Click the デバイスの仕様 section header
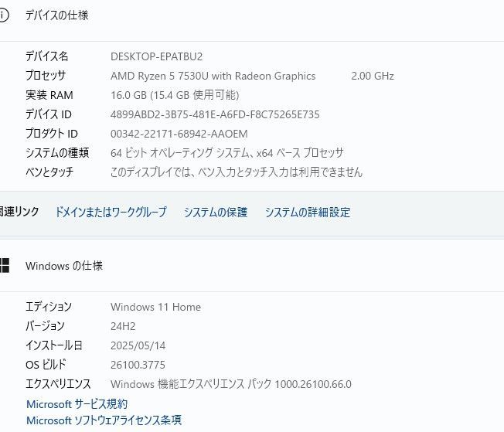Viewport: 504px width, 432px height. [57, 15]
